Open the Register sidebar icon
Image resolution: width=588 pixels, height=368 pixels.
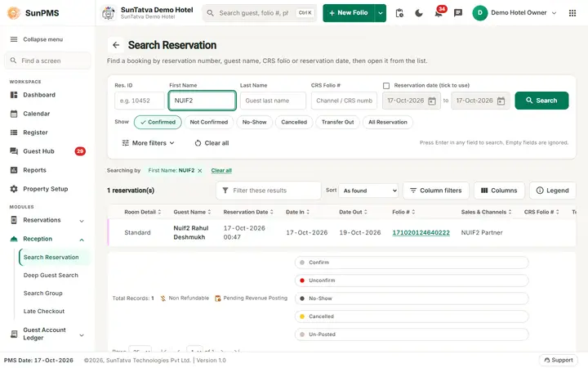tap(14, 132)
